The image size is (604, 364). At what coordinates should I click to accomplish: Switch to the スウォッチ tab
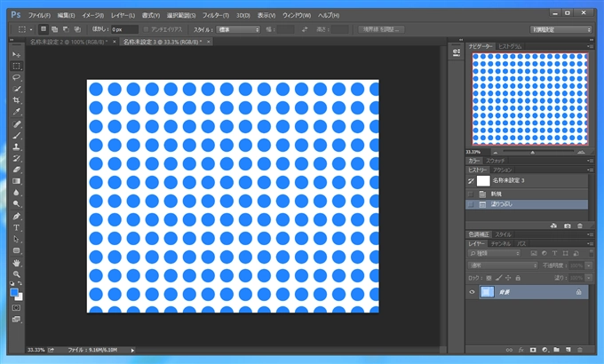(x=495, y=161)
